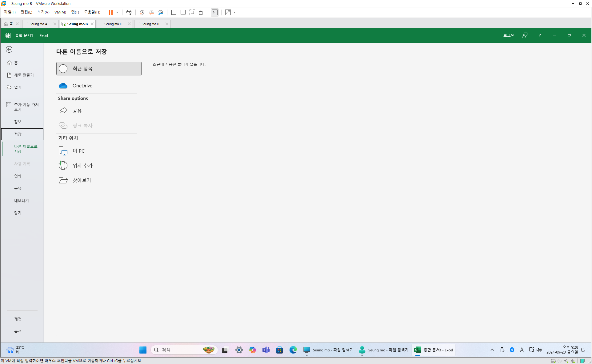Show hidden system tray icons chevron
592x364 pixels.
492,350
